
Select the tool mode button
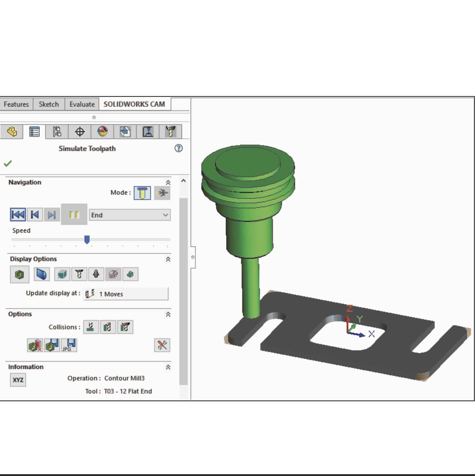pos(142,193)
